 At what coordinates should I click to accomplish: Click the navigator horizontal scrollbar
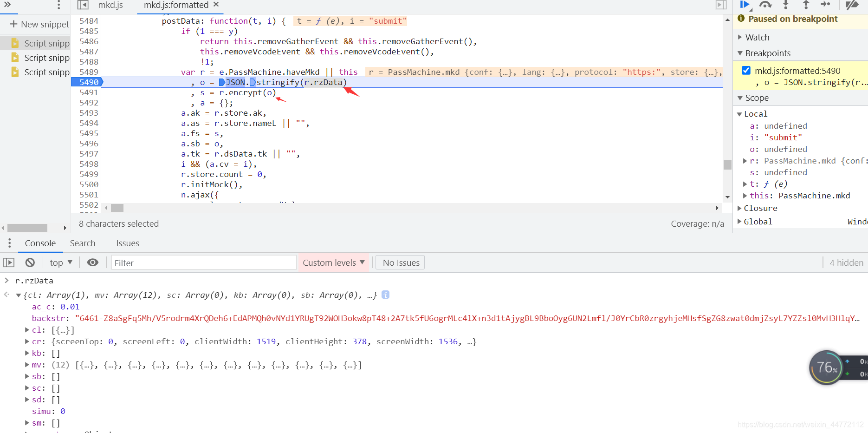coord(27,228)
